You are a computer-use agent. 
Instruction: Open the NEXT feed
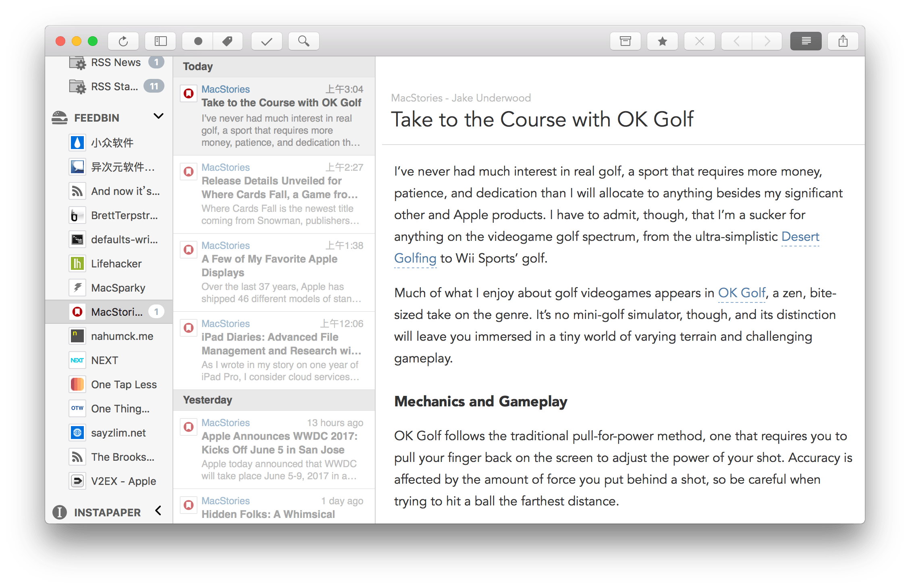pos(109,360)
